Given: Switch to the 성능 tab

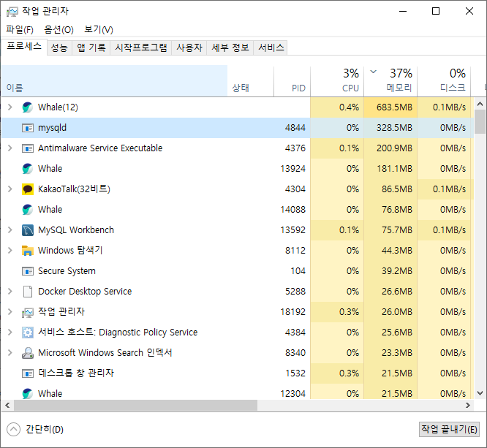Looking at the screenshot, I should click(59, 48).
